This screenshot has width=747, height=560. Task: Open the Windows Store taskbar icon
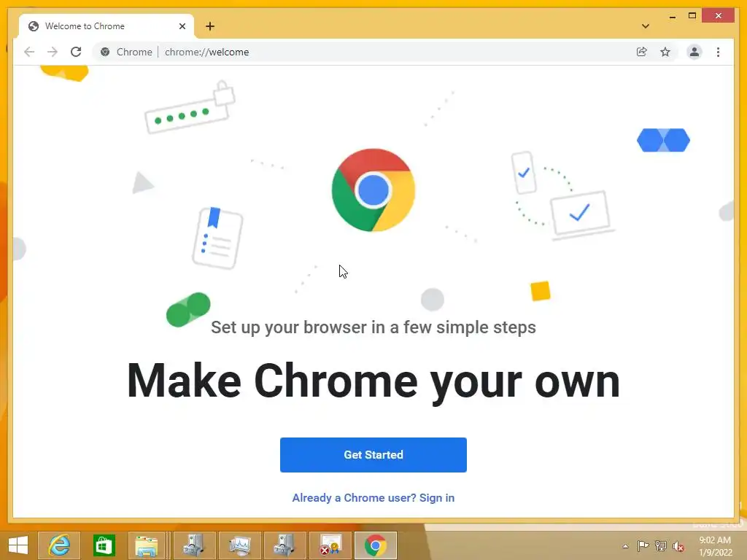point(104,545)
